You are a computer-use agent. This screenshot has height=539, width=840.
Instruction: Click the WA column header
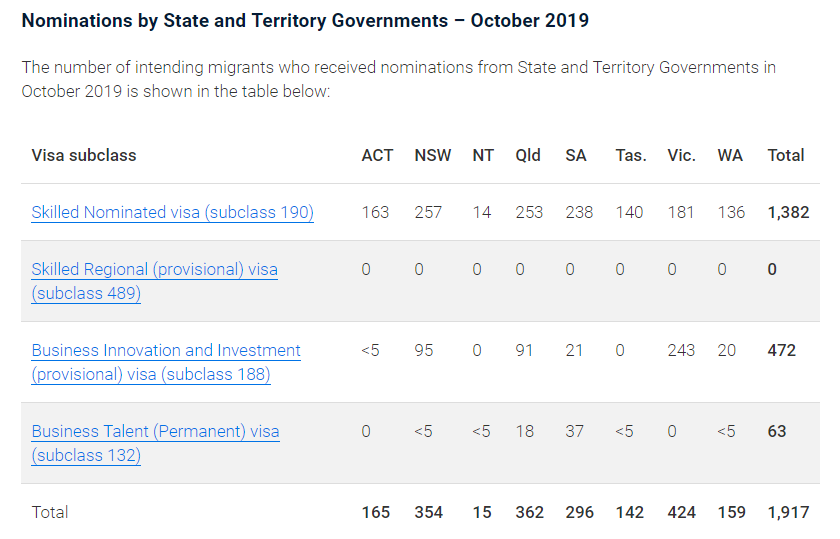coord(730,155)
